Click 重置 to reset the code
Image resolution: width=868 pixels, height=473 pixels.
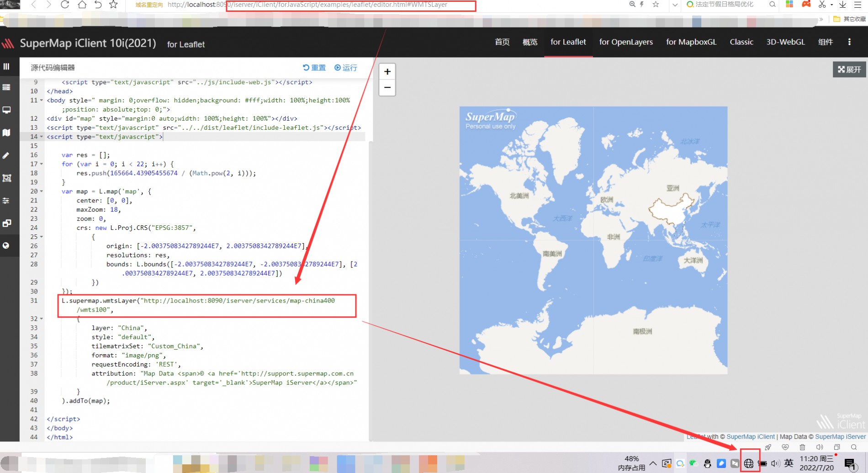coord(314,68)
